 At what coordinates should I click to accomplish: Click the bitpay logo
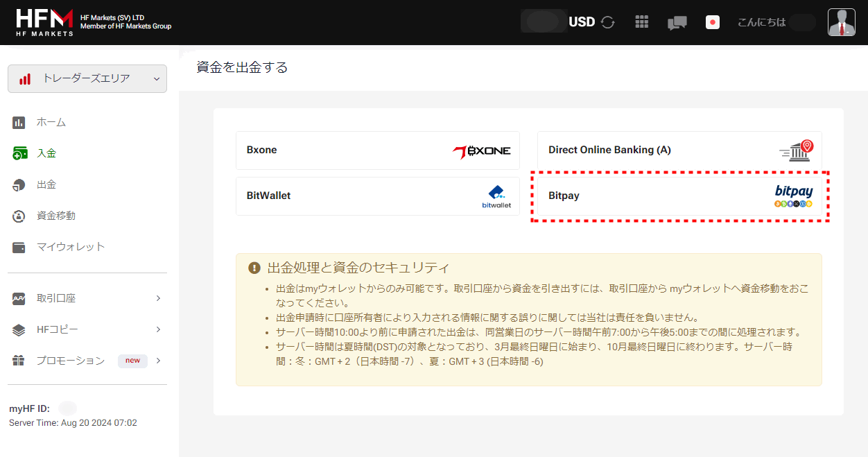click(794, 196)
